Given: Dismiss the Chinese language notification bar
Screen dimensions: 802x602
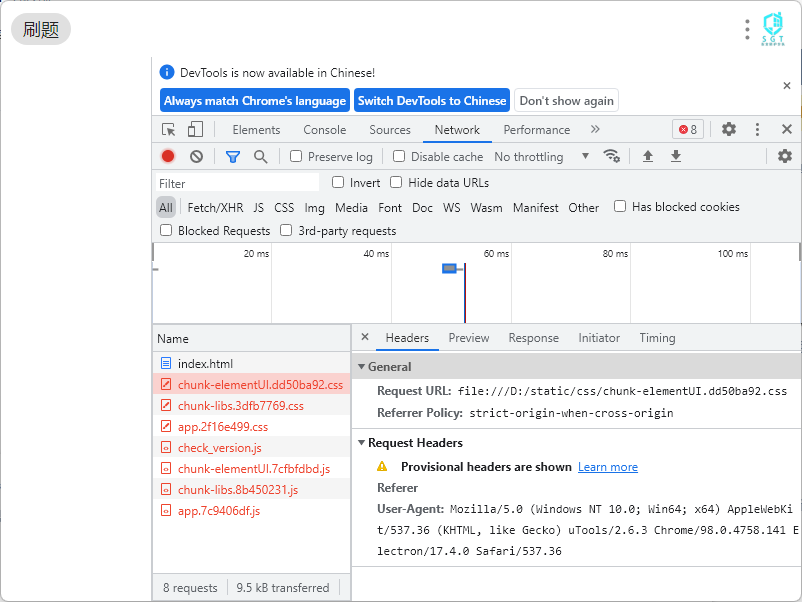Looking at the screenshot, I should (787, 85).
